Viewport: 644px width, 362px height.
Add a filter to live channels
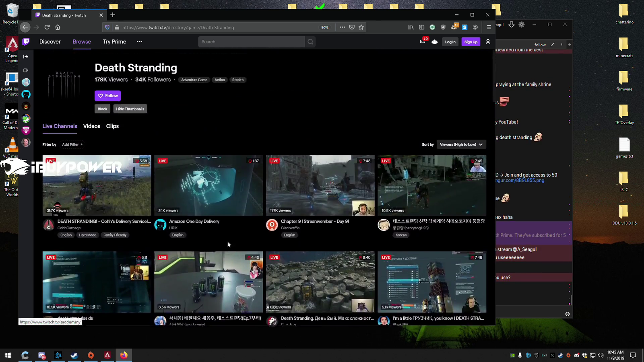click(72, 144)
